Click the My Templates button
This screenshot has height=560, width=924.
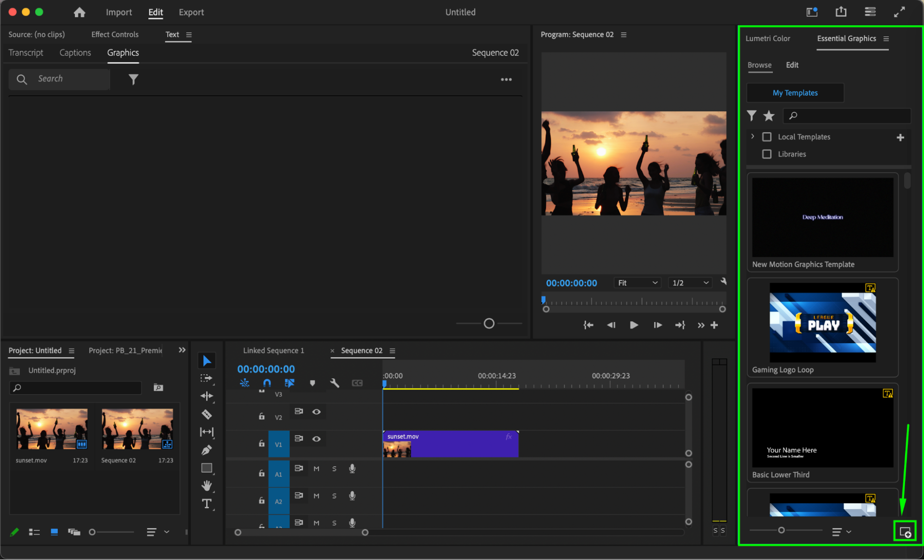click(x=795, y=93)
